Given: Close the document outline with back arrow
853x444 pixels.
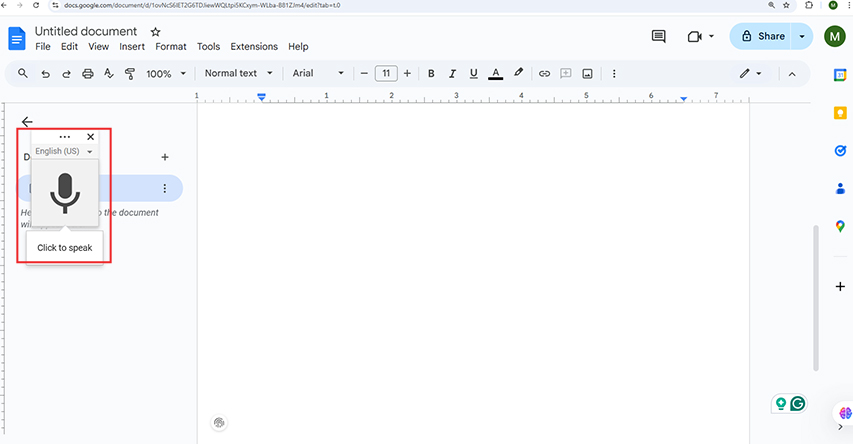Looking at the screenshot, I should (x=27, y=121).
